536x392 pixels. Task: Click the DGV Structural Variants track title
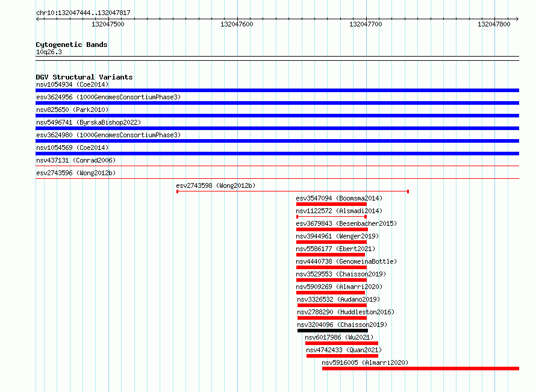84,77
